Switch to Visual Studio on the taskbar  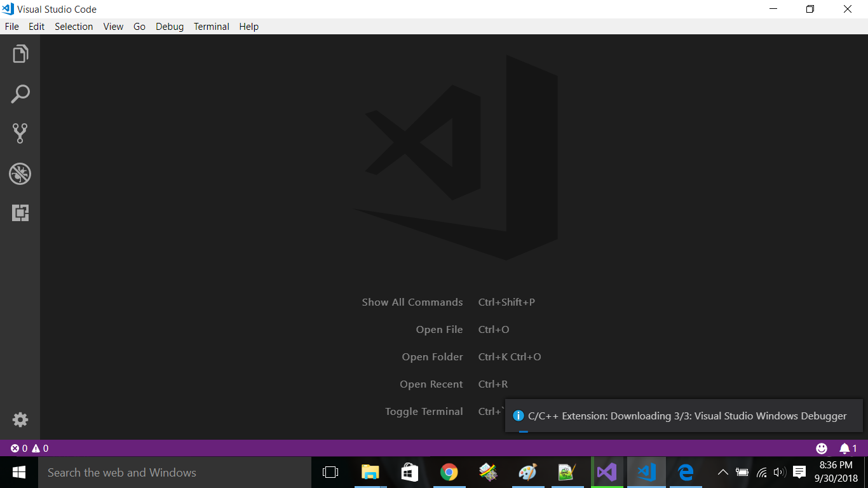(x=607, y=472)
